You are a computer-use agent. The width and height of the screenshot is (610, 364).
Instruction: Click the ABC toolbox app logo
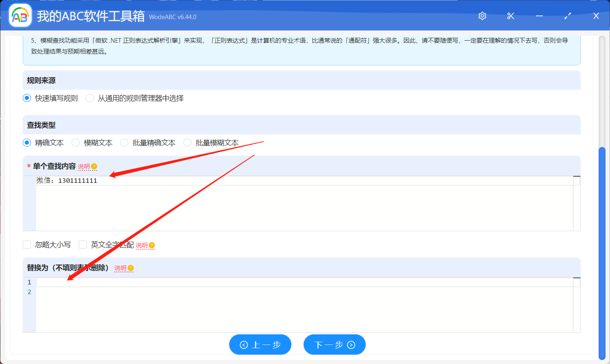(20, 16)
